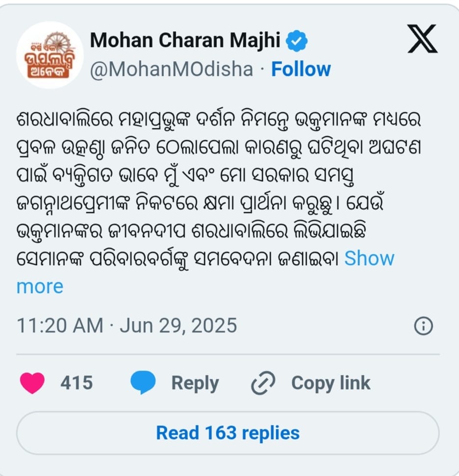
Task: Click the chain link icon
Action: 263,383
